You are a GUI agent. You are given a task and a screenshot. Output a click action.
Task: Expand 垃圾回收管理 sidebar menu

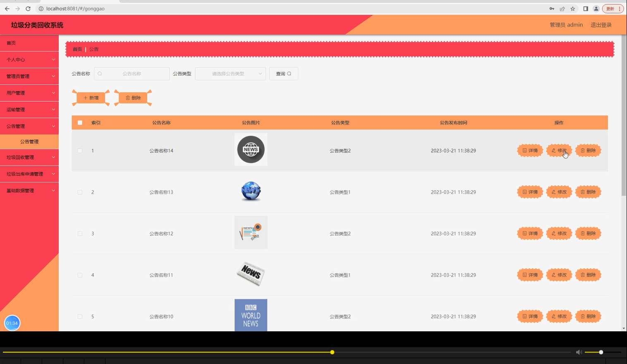click(29, 157)
